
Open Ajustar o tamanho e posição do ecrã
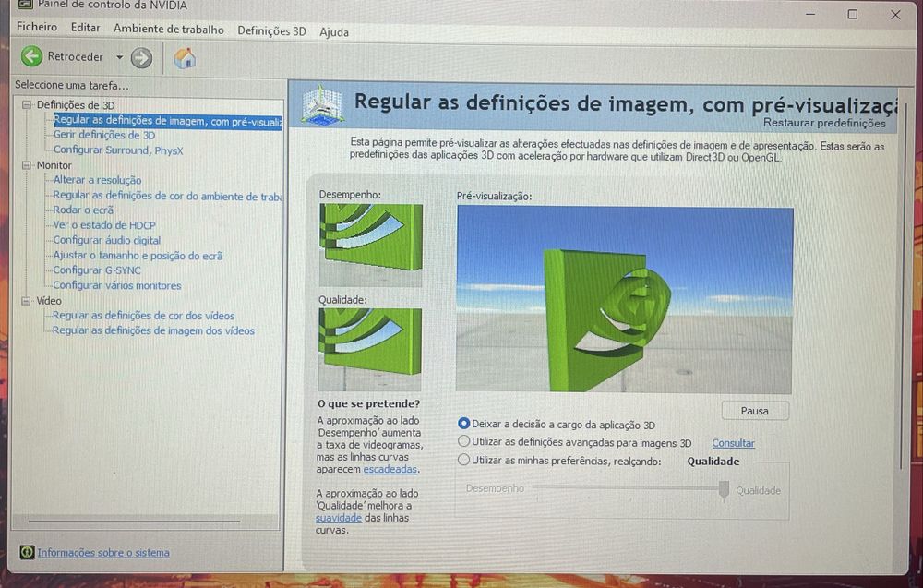pyautogui.click(x=138, y=256)
